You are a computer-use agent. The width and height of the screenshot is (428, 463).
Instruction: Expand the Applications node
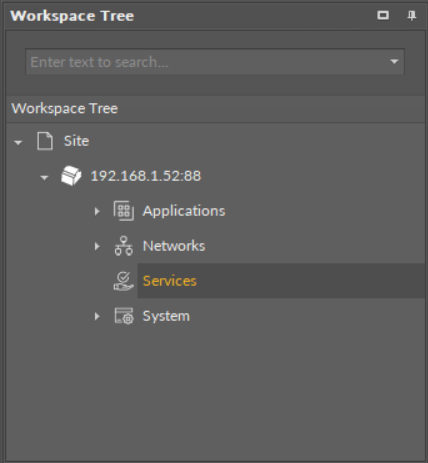[97, 211]
